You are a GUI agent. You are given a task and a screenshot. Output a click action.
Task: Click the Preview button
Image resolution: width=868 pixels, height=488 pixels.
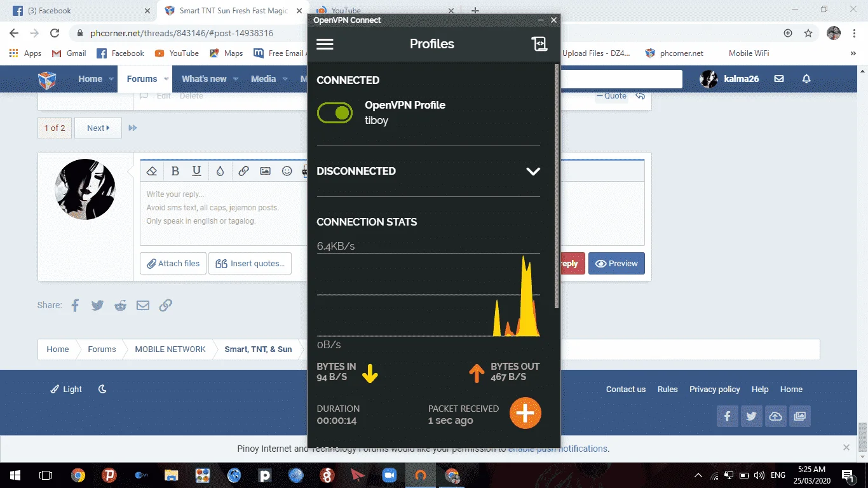(x=616, y=264)
